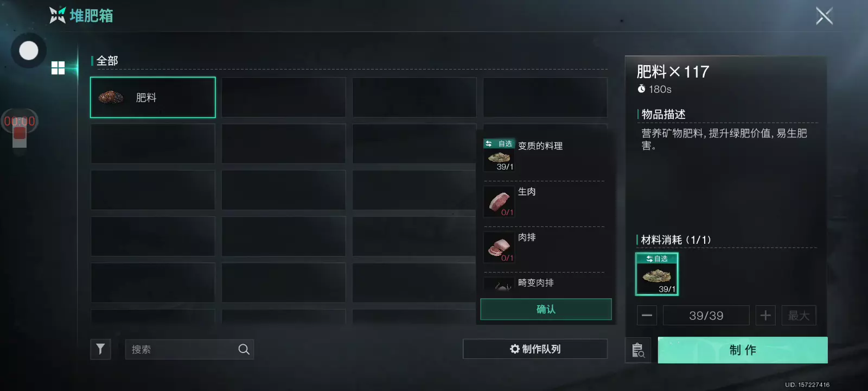Click the 最大 max quantity button

(799, 316)
